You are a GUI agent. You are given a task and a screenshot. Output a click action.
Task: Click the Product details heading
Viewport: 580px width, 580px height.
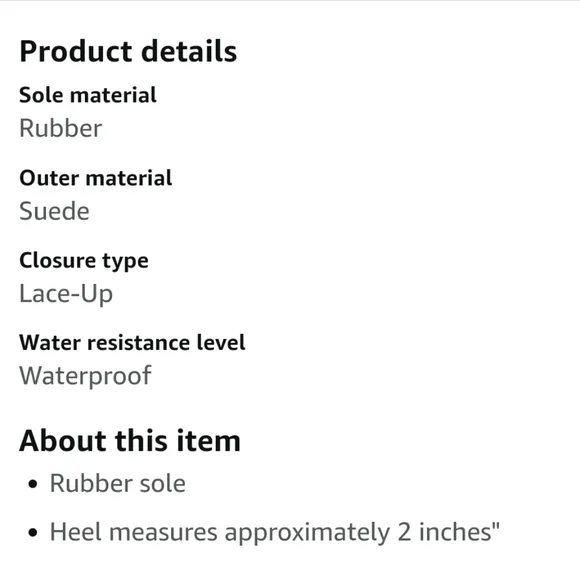click(128, 51)
